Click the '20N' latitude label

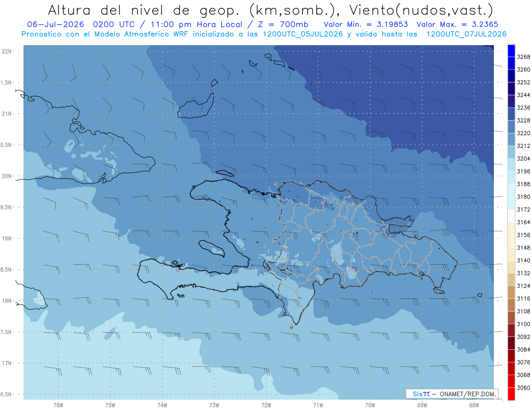(8, 176)
